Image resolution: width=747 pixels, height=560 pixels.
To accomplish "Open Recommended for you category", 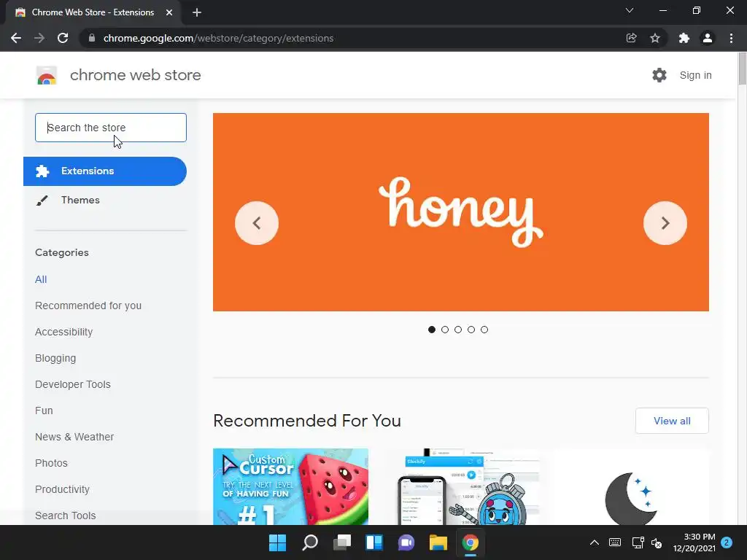I will pyautogui.click(x=88, y=306).
